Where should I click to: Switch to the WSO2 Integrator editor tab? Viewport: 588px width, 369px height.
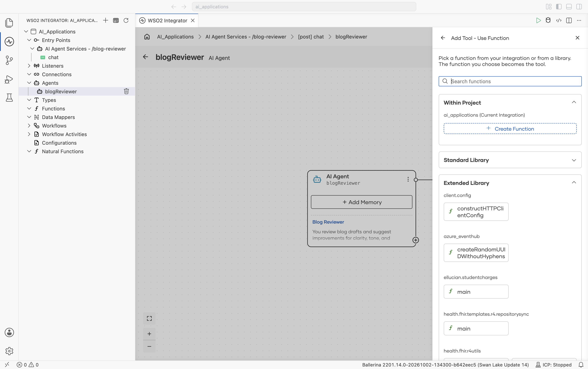click(x=167, y=20)
